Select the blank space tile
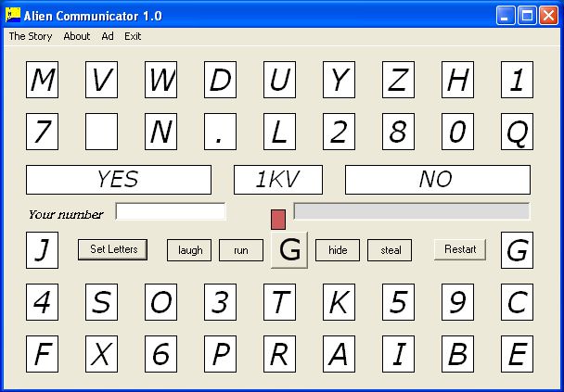564x392 pixels. [101, 133]
